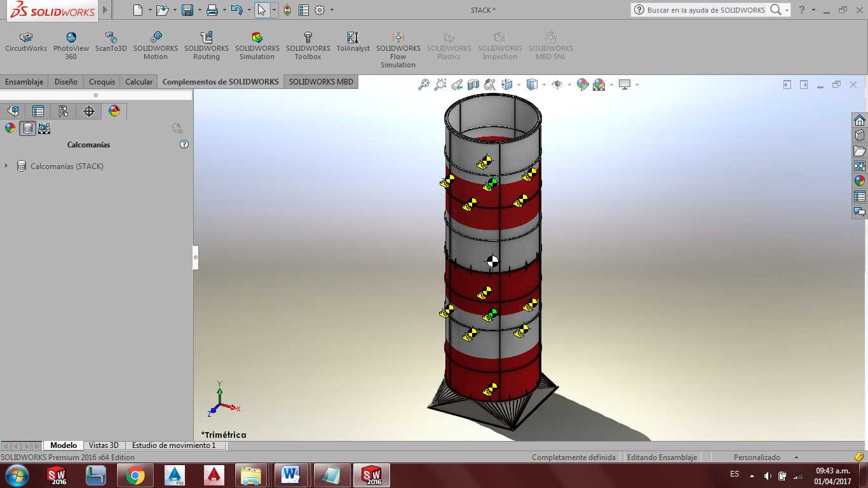The height and width of the screenshot is (488, 868).
Task: Open the File Explorer task pane icon
Action: (860, 151)
